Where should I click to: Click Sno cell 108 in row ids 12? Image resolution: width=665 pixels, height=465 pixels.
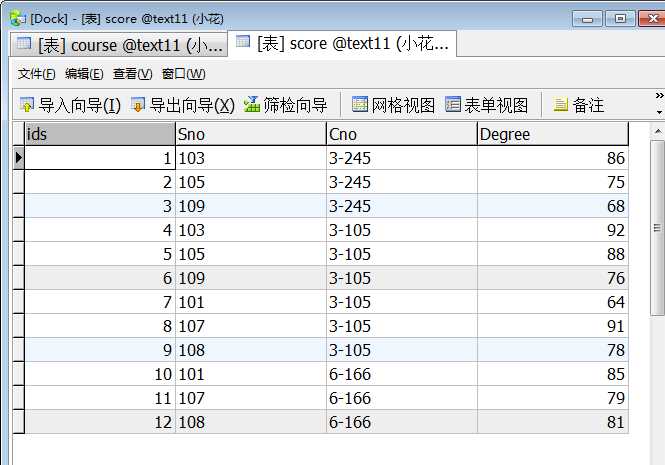251,422
